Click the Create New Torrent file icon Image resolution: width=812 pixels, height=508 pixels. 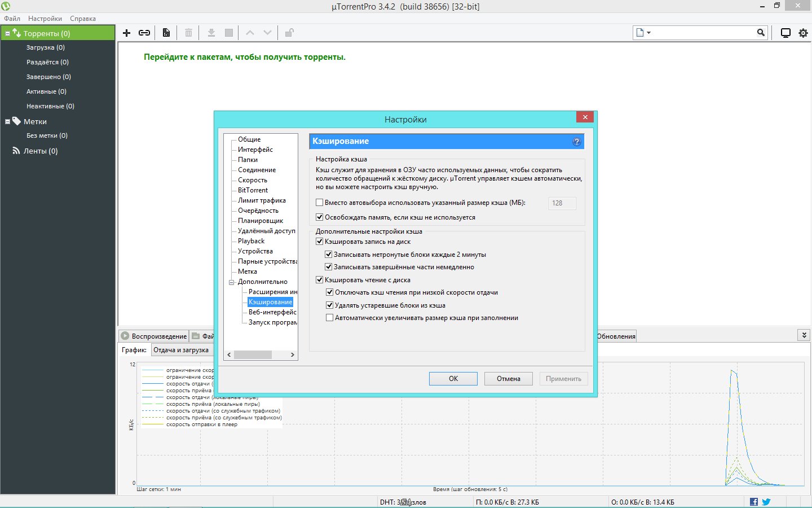point(166,33)
